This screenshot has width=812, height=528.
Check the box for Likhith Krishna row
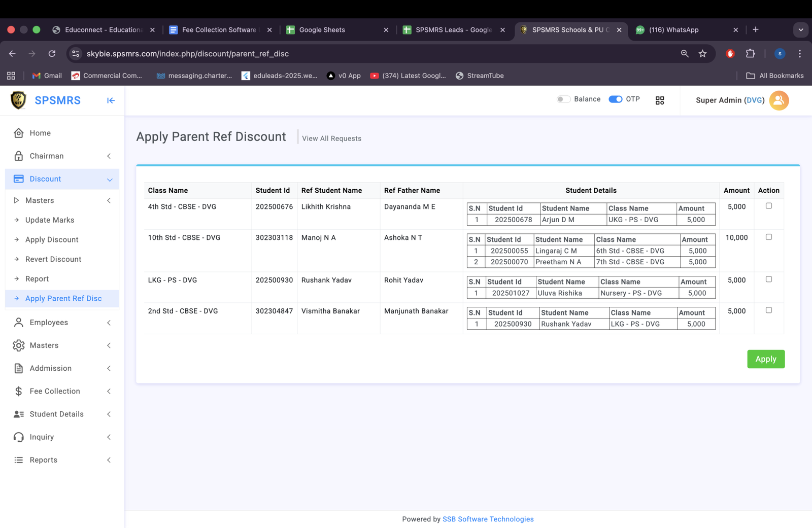pos(768,206)
